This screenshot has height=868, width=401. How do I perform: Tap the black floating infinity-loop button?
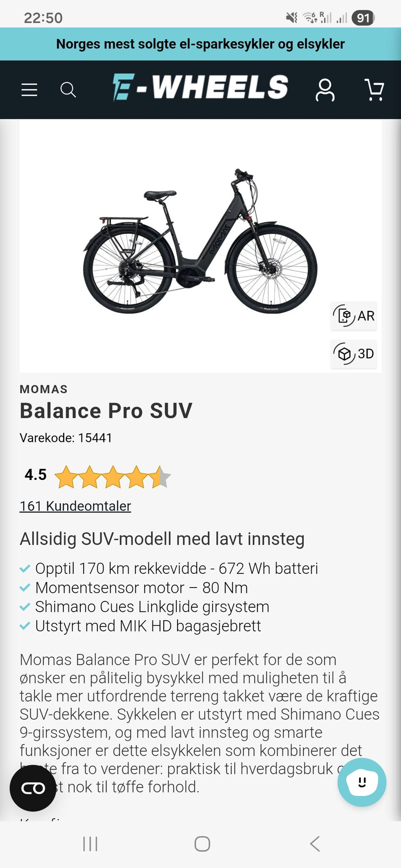click(33, 788)
